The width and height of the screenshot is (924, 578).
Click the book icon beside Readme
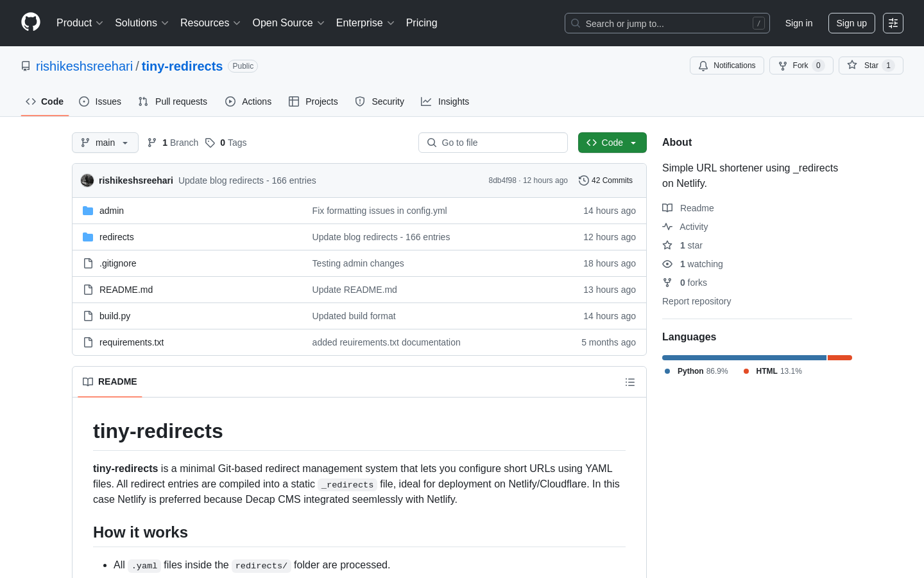point(667,208)
